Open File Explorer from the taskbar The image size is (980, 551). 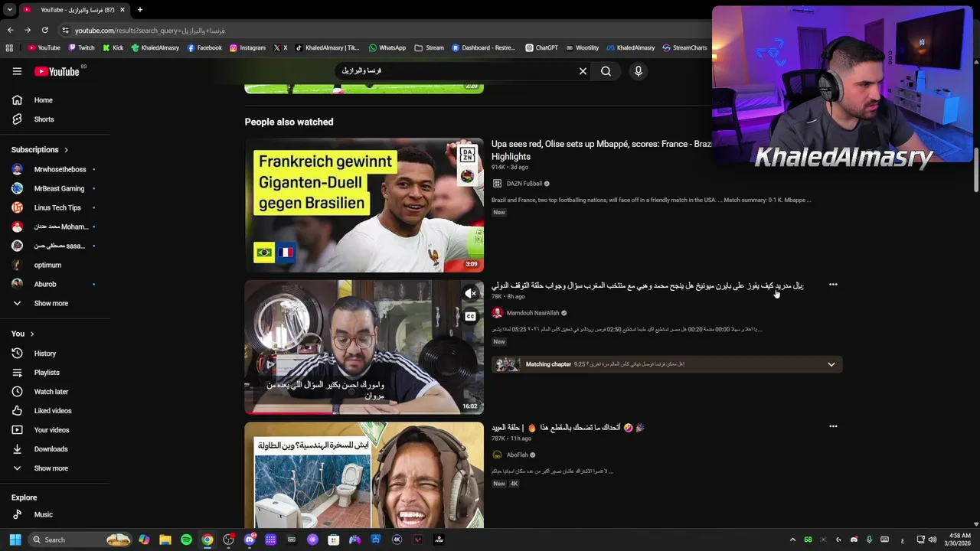click(x=165, y=540)
